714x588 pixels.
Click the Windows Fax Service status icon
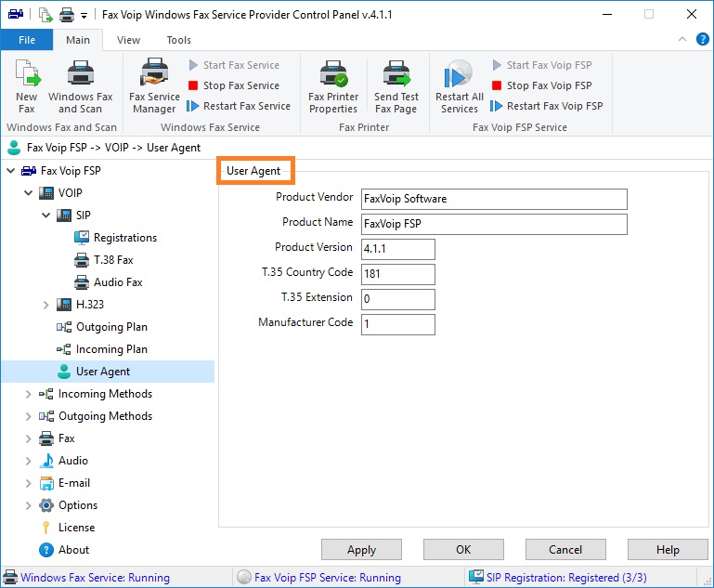[x=10, y=577]
